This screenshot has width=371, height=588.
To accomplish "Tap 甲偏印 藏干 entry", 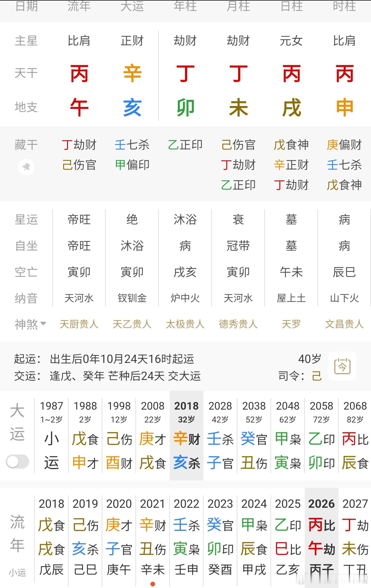I will coord(132,165).
